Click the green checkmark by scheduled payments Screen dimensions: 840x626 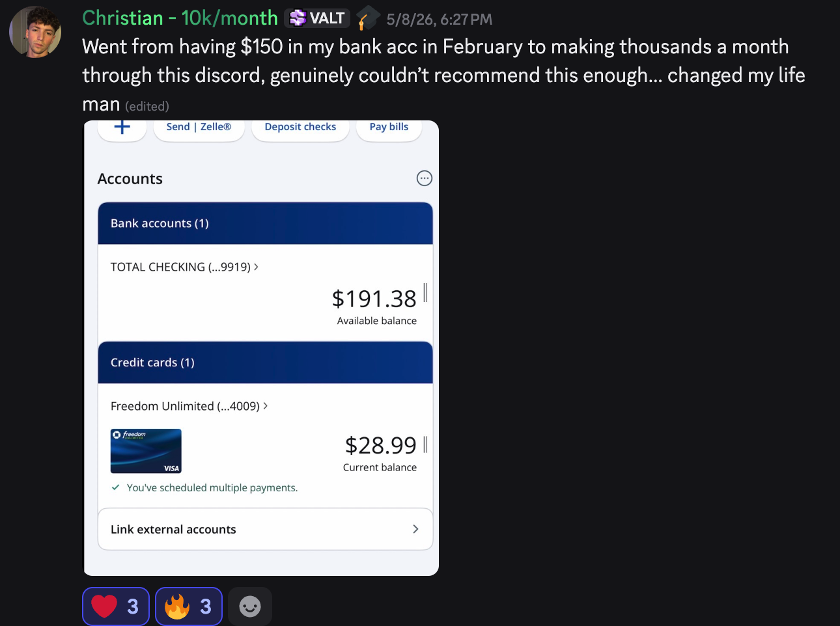click(115, 487)
